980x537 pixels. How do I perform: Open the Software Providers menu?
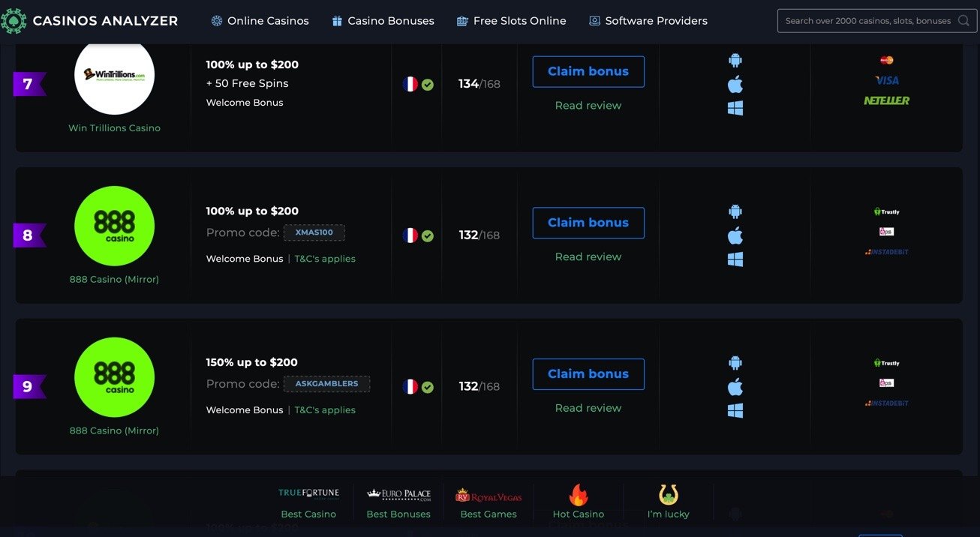tap(648, 21)
